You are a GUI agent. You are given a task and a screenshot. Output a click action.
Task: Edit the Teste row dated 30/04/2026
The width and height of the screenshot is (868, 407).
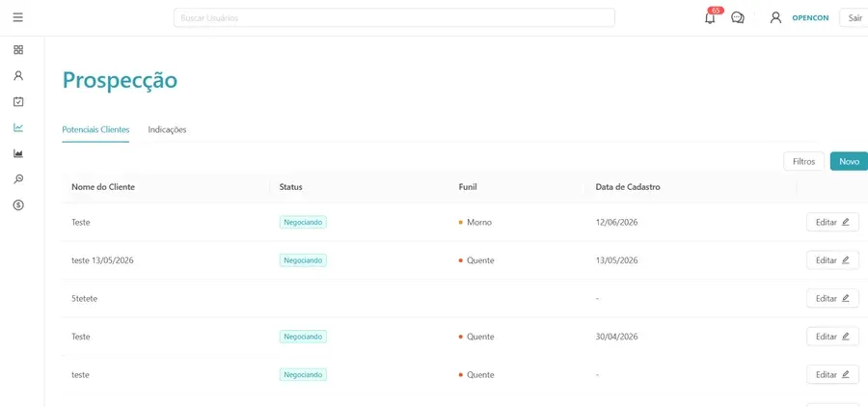[x=832, y=337]
